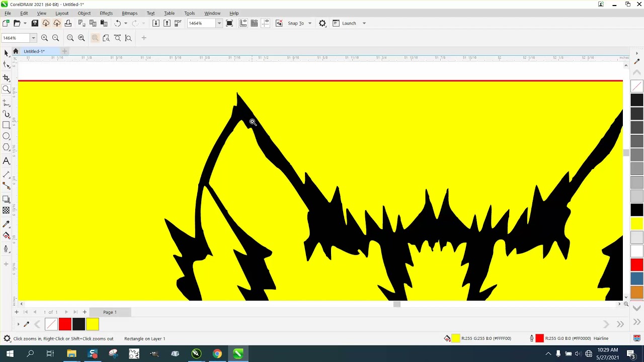Click Publish to PDF icon
This screenshot has width=644, height=362.
[178, 23]
